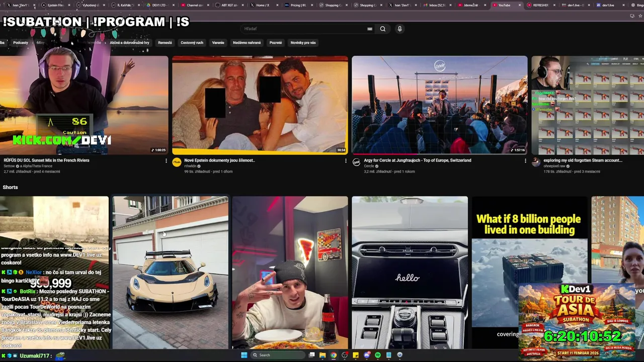Open more options for Nové Epstein dokumenty video

click(346, 161)
